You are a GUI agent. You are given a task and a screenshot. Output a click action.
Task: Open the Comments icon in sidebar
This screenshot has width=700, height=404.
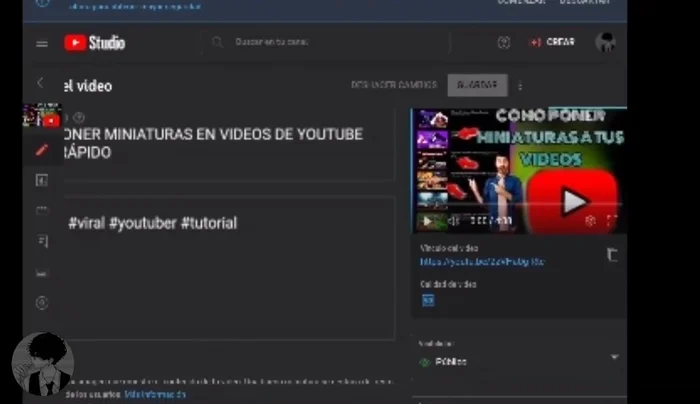[42, 241]
